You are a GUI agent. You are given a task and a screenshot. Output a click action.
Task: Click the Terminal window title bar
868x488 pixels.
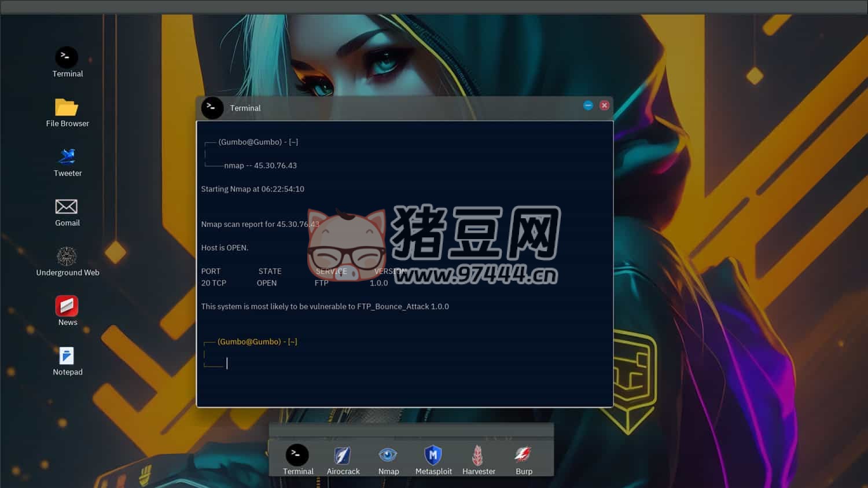pyautogui.click(x=405, y=108)
